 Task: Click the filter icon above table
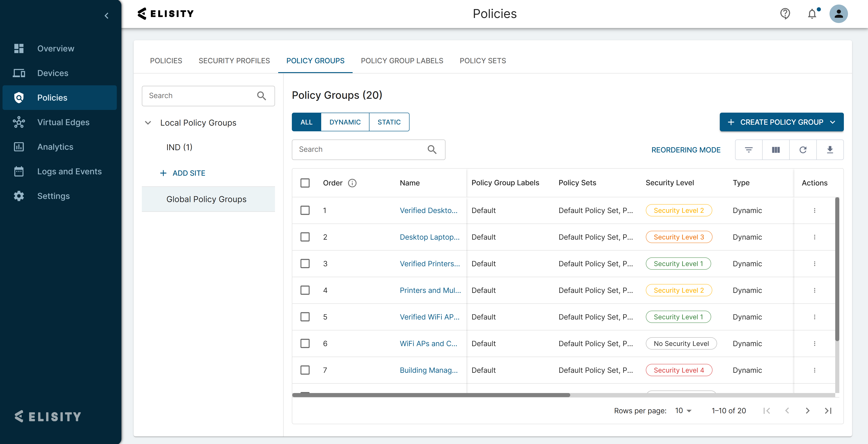[x=748, y=150]
